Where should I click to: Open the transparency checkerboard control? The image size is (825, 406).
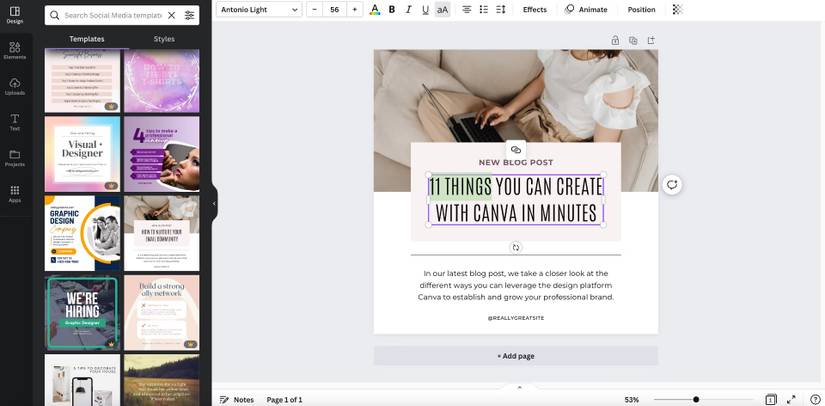(x=678, y=9)
